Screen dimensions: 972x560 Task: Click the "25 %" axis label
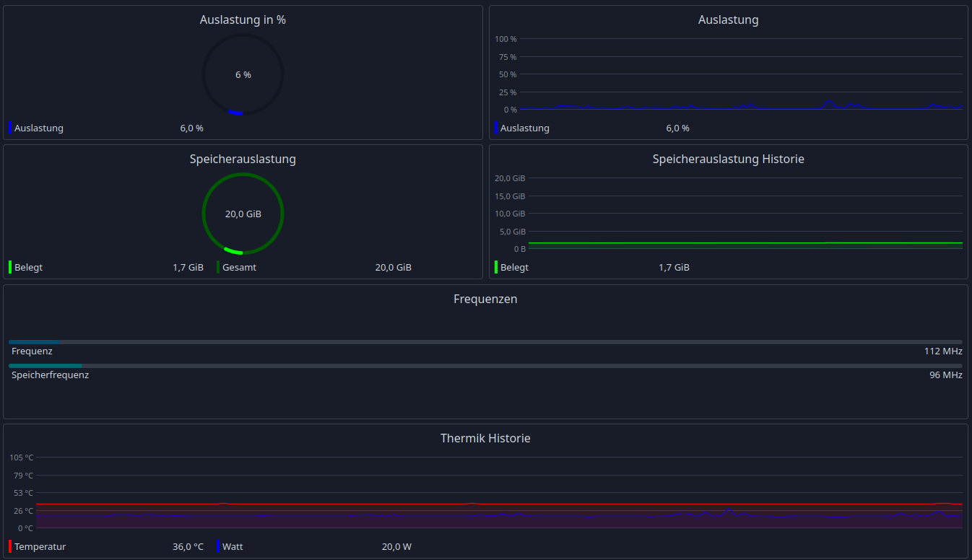508,92
